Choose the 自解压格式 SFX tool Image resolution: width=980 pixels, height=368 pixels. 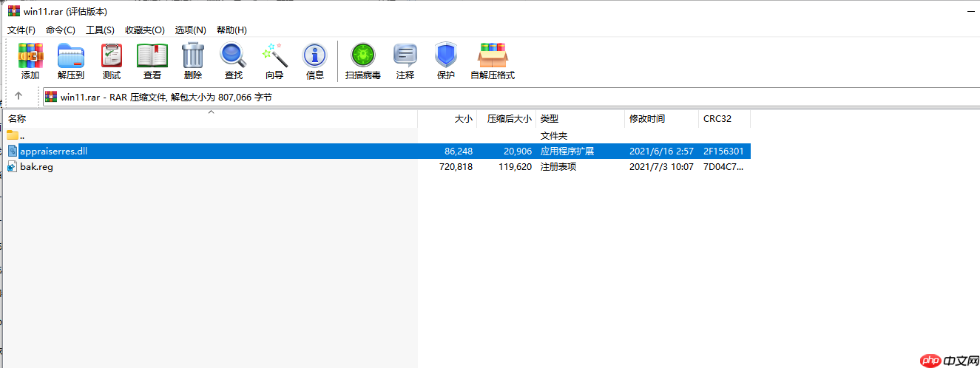493,55
